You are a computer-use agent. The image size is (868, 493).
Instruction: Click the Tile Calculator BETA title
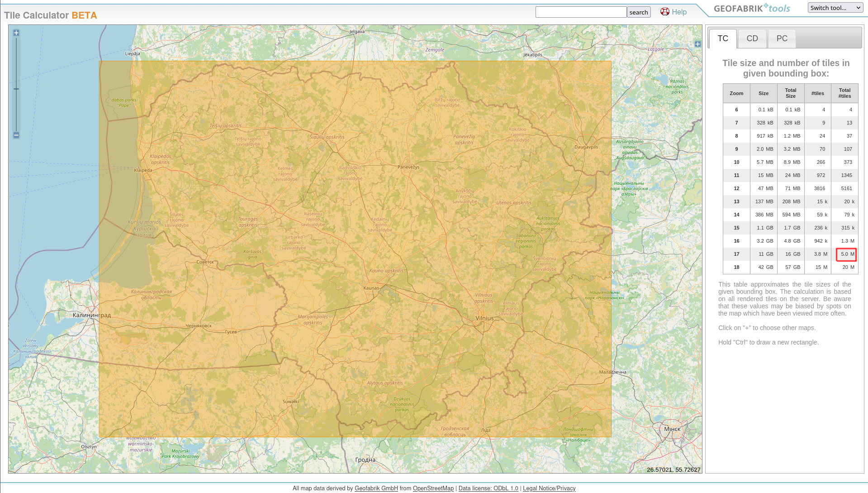[51, 15]
